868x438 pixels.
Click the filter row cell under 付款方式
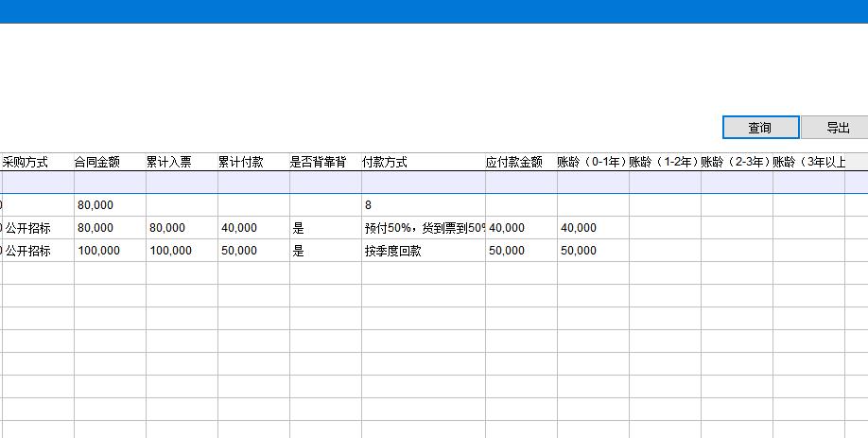pyautogui.click(x=423, y=182)
